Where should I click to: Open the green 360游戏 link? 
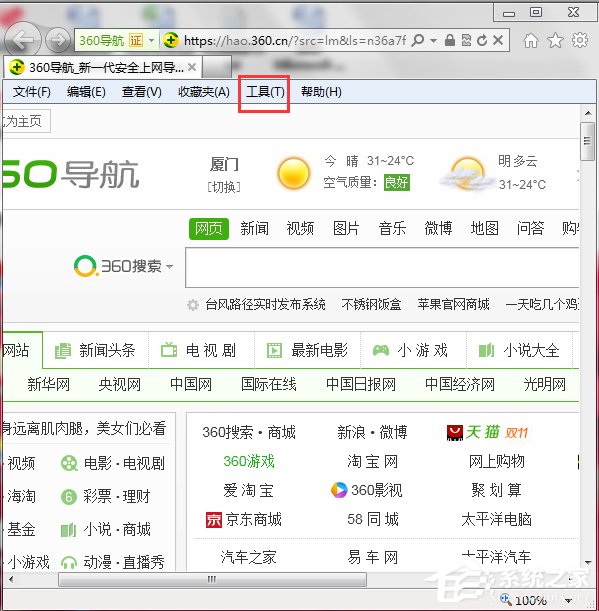tap(249, 462)
